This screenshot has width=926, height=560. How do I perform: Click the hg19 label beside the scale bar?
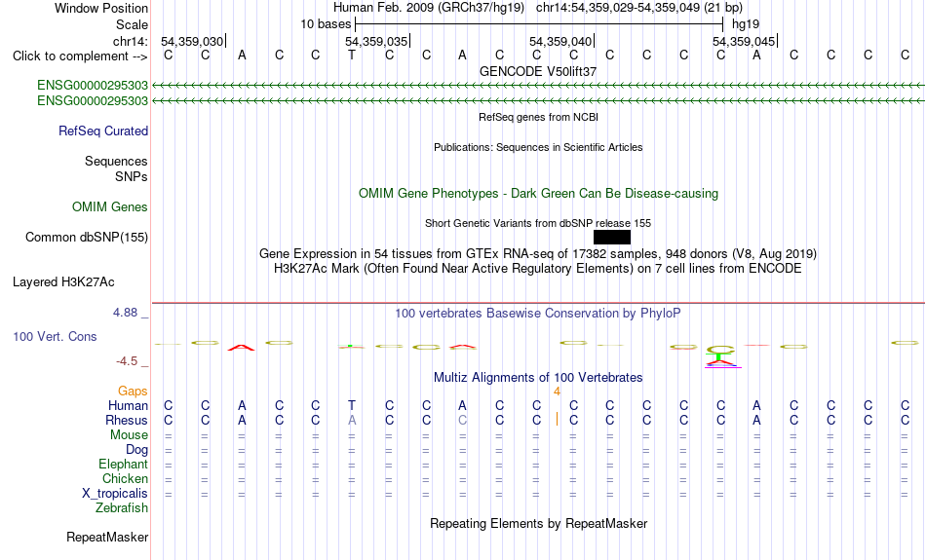coord(746,24)
